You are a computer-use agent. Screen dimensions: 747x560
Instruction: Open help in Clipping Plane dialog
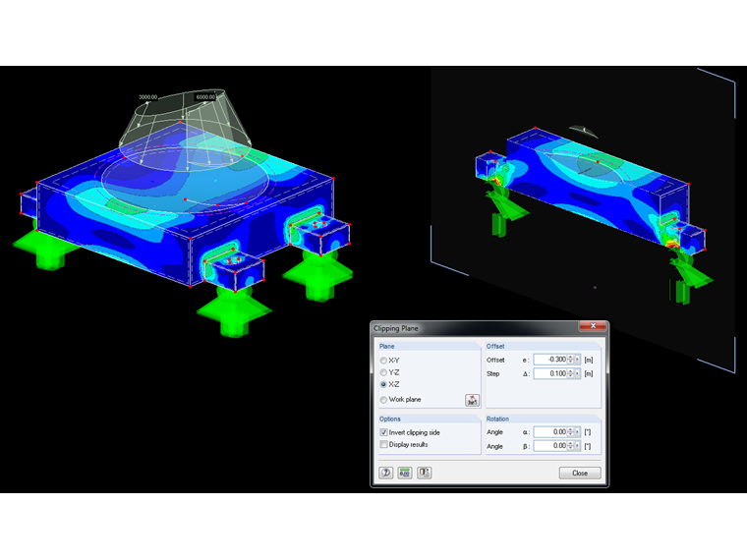pyautogui.click(x=386, y=473)
